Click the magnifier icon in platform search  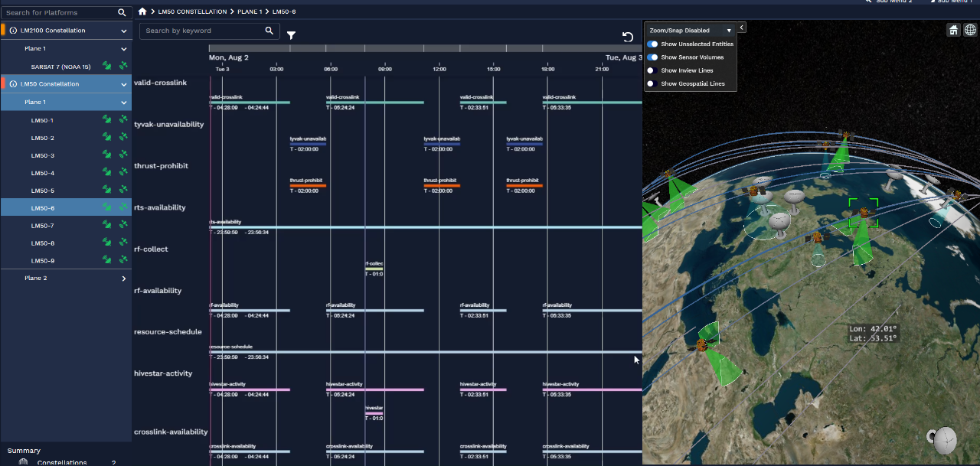click(122, 12)
